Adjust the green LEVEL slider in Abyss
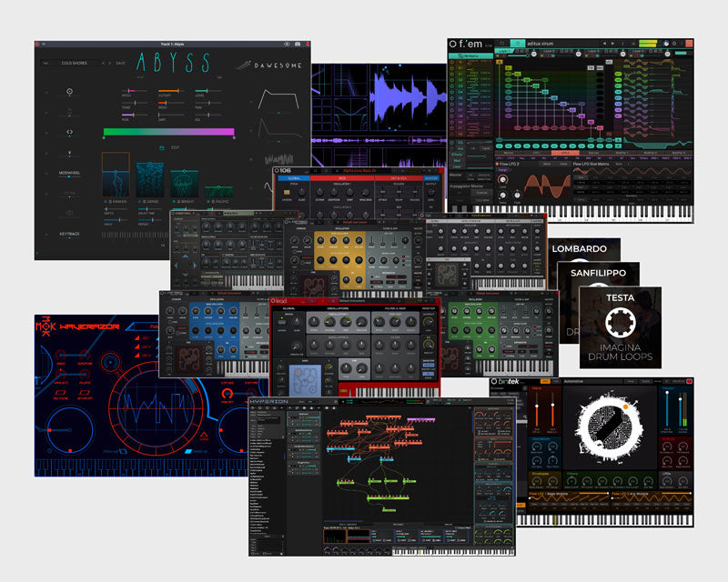Viewport: 728px width, 582px height. (207, 91)
